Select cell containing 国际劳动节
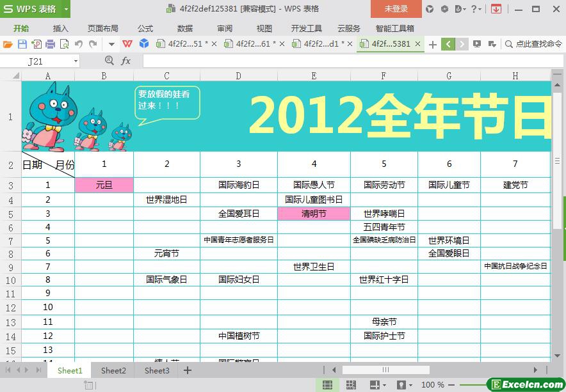 coord(384,185)
